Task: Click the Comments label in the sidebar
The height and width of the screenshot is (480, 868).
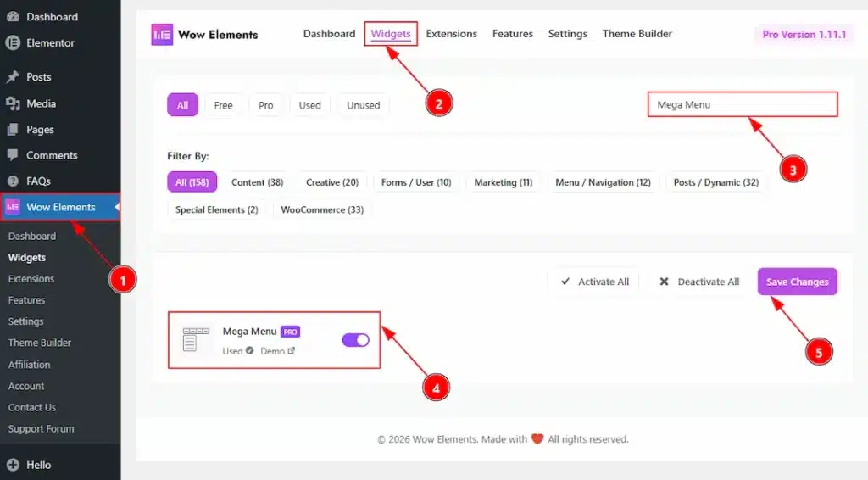Action: coord(52,155)
